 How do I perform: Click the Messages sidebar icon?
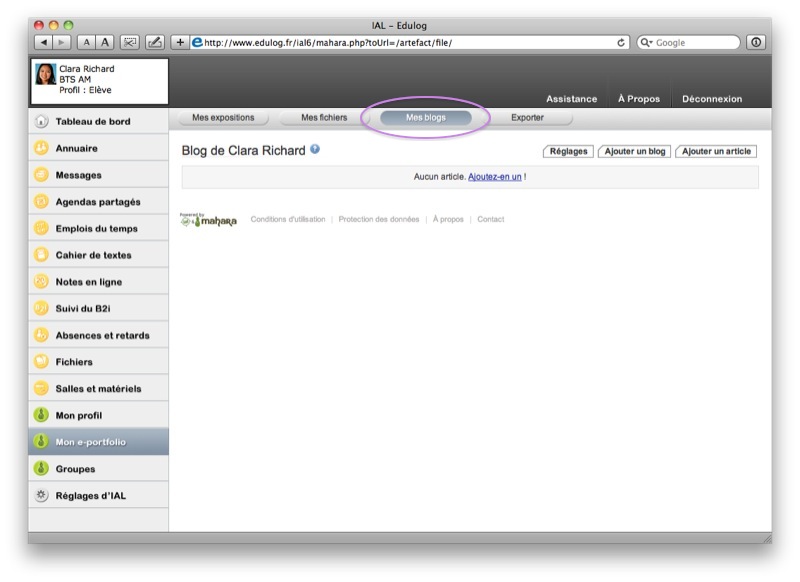[x=41, y=175]
